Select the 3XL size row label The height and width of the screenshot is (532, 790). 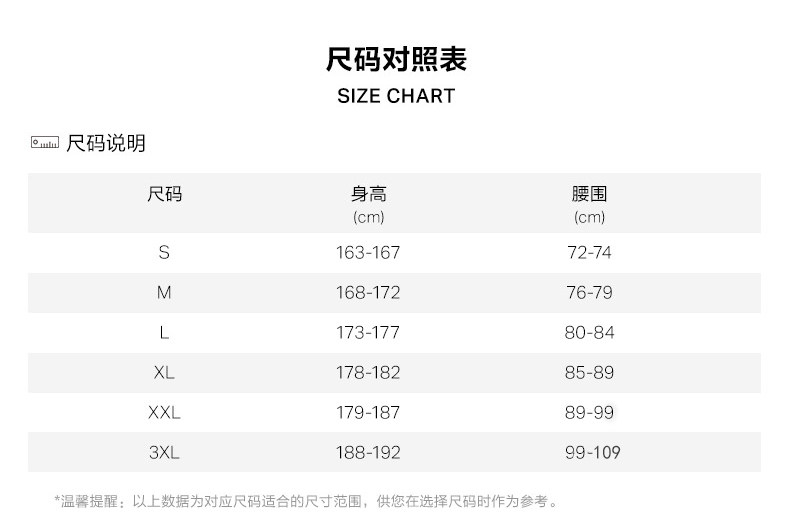click(164, 453)
